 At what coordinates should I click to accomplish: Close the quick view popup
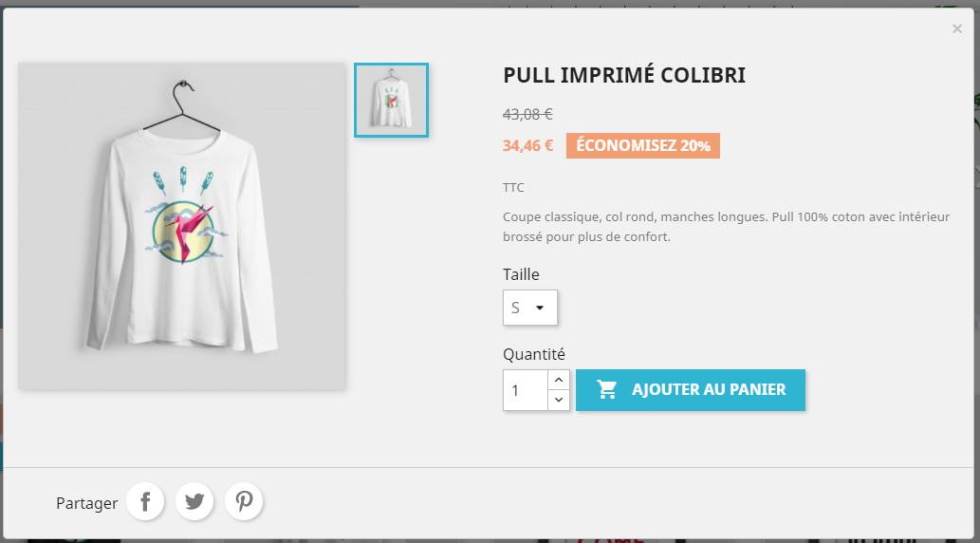pos(957,29)
